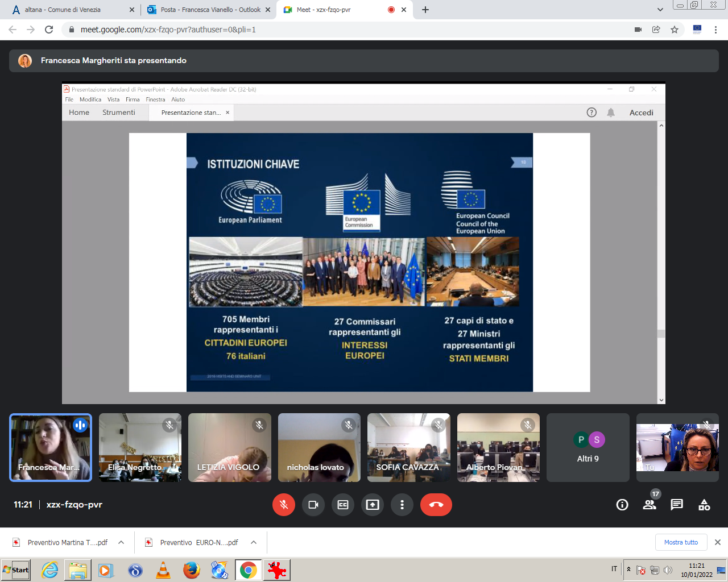
Task: Click the IT language indicator
Action: [x=614, y=569]
